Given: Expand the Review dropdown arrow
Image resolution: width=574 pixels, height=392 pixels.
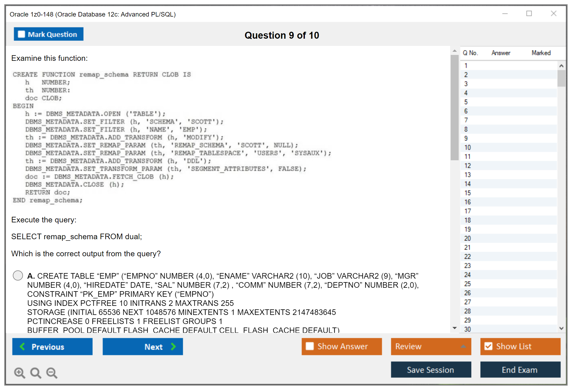Looking at the screenshot, I should [463, 346].
